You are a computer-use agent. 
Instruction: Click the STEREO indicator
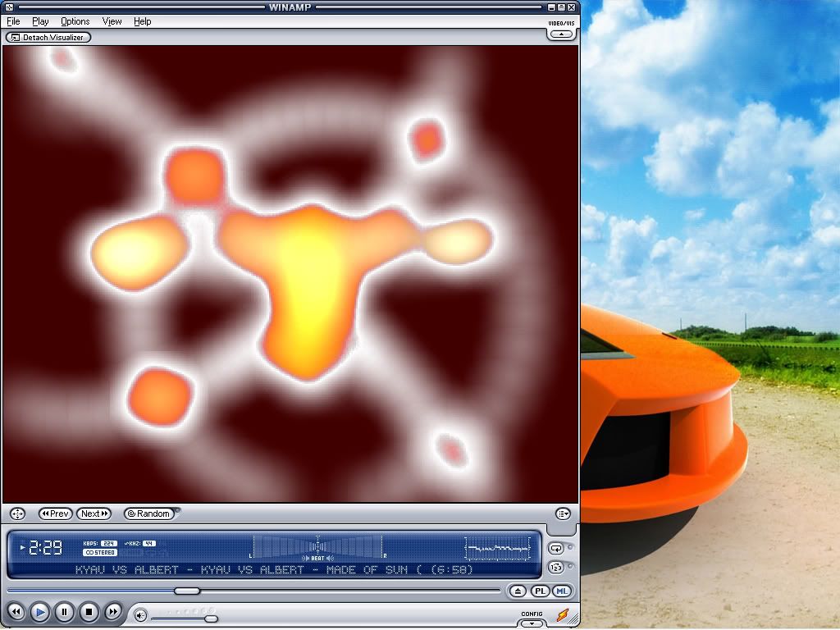coord(100,553)
